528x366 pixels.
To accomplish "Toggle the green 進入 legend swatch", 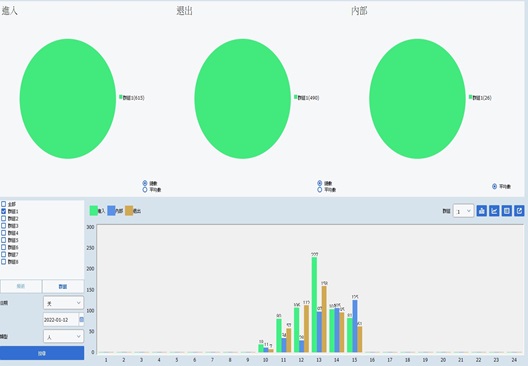I will point(94,211).
